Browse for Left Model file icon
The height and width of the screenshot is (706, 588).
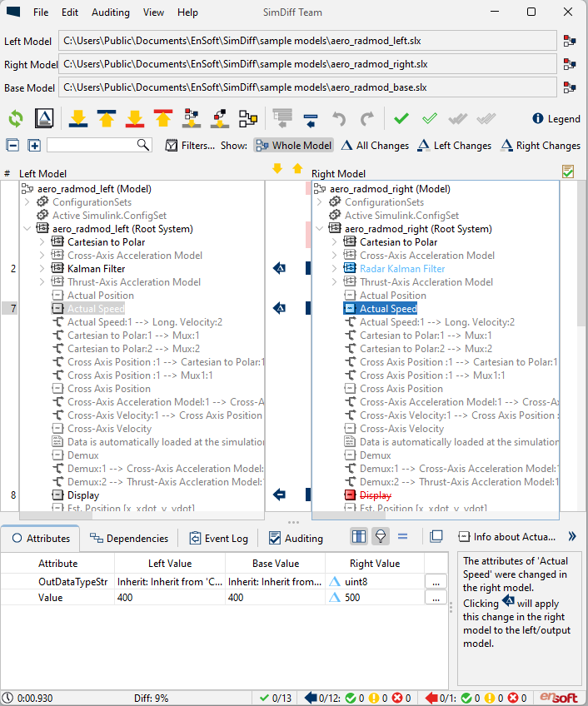coord(570,41)
